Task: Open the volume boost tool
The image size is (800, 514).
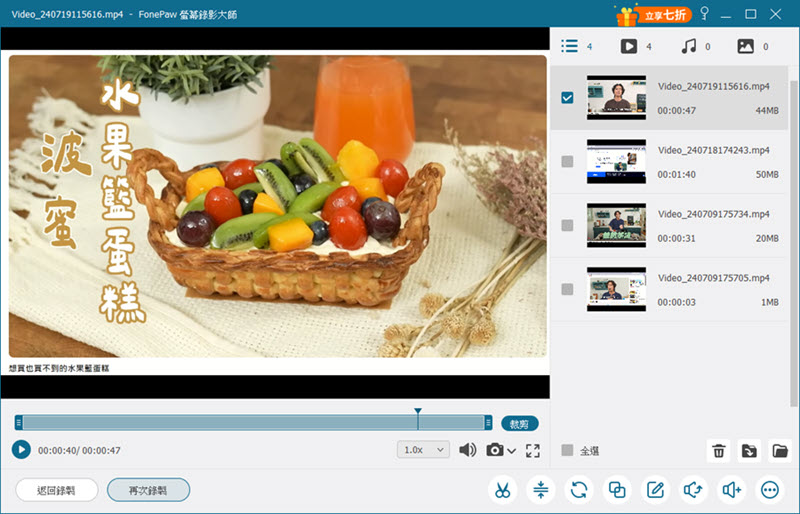Action: (732, 490)
